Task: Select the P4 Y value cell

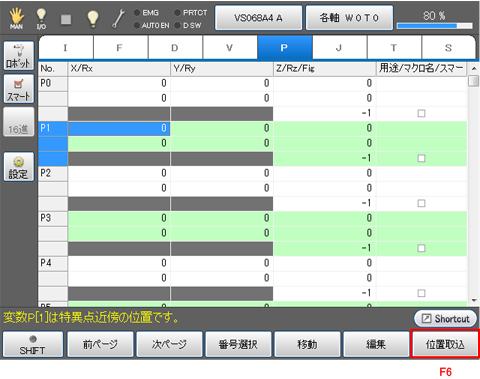Action: tap(222, 263)
